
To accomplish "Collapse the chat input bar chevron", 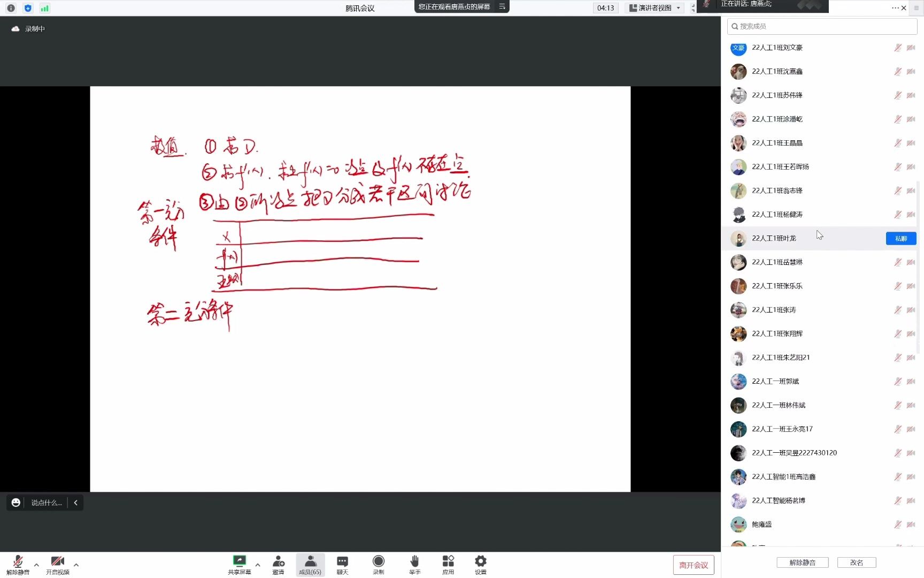I will [x=76, y=503].
